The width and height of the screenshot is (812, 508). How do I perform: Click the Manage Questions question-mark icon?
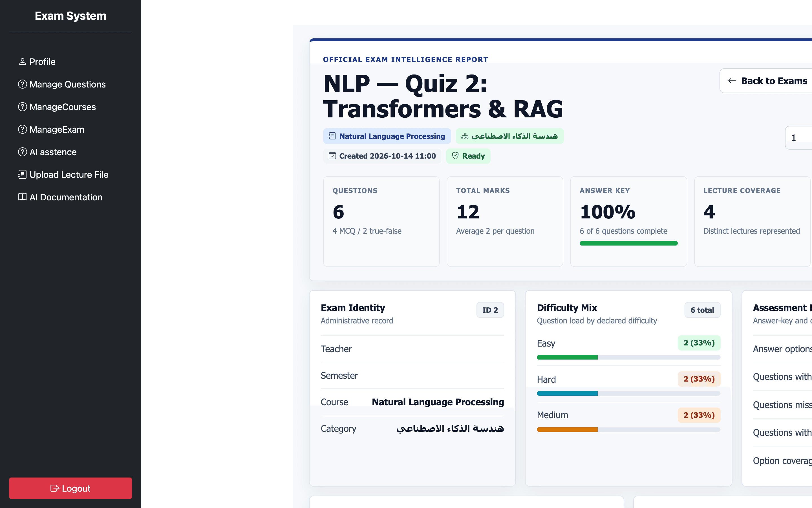(x=23, y=84)
